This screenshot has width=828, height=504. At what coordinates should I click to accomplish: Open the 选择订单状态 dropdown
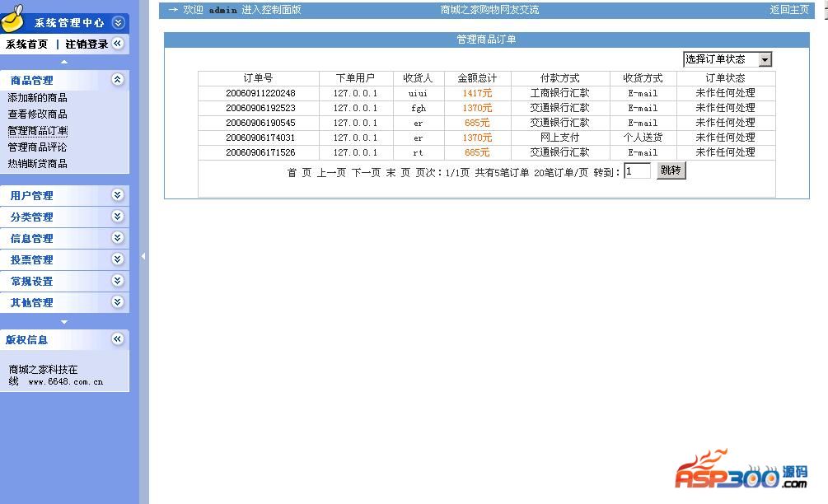coord(727,59)
